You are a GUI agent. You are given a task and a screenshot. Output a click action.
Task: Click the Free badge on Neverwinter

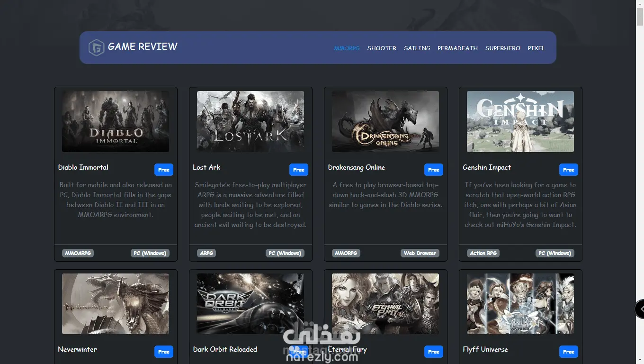(164, 352)
